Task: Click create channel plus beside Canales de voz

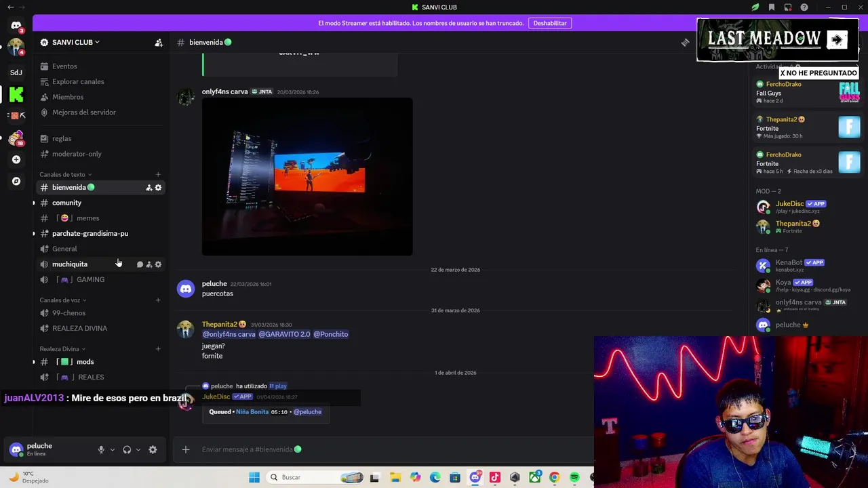Action: pos(158,300)
